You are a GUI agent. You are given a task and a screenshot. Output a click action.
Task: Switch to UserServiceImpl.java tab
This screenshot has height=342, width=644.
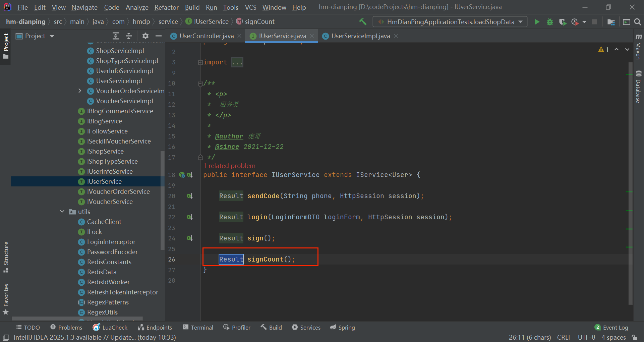(360, 36)
